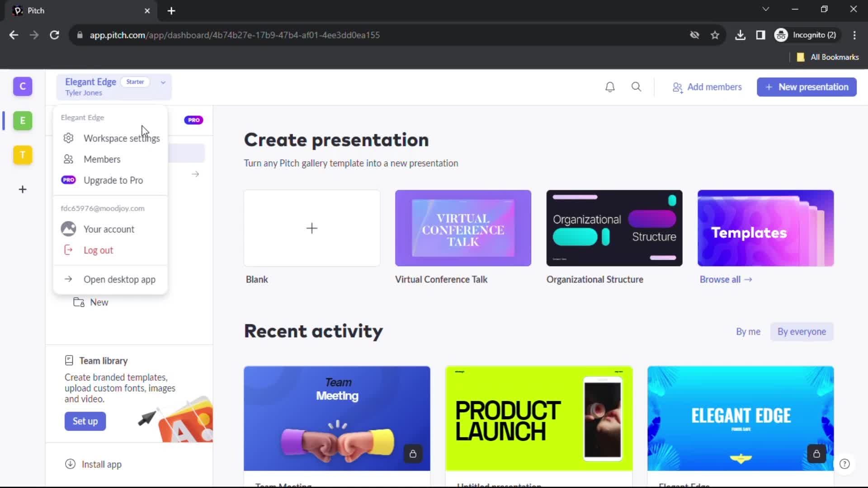Choose Virtual Conference Talk template
This screenshot has width=868, height=488.
click(x=463, y=228)
